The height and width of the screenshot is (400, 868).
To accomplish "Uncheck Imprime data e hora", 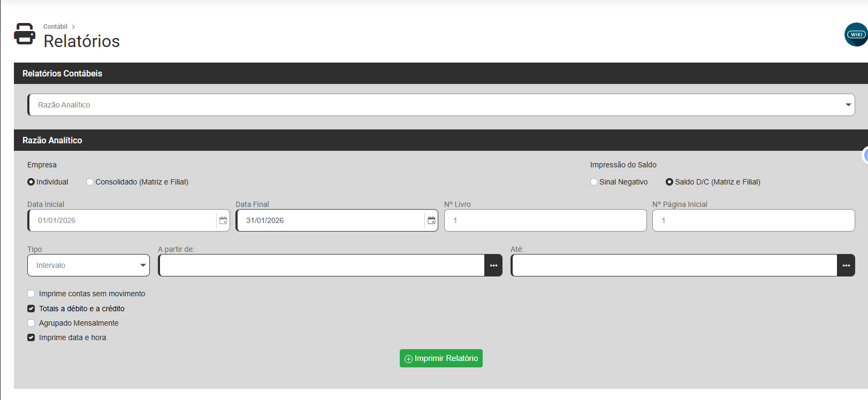I will pyautogui.click(x=31, y=337).
